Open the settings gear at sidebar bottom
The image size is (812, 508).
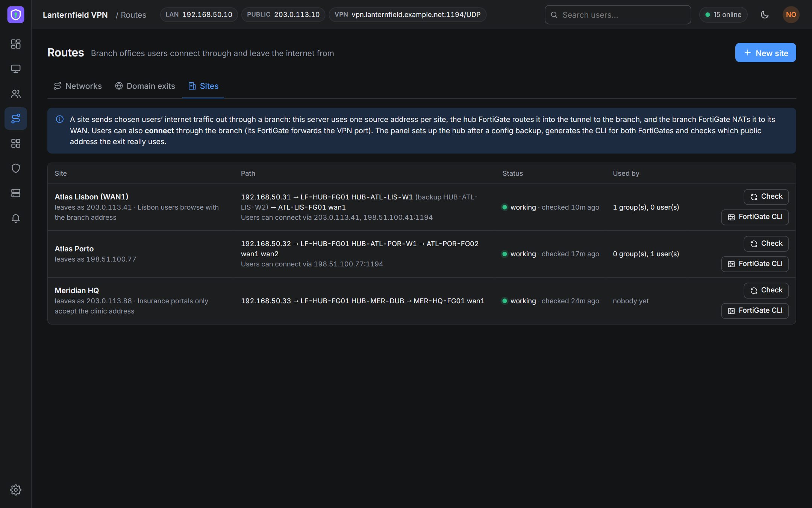15,490
